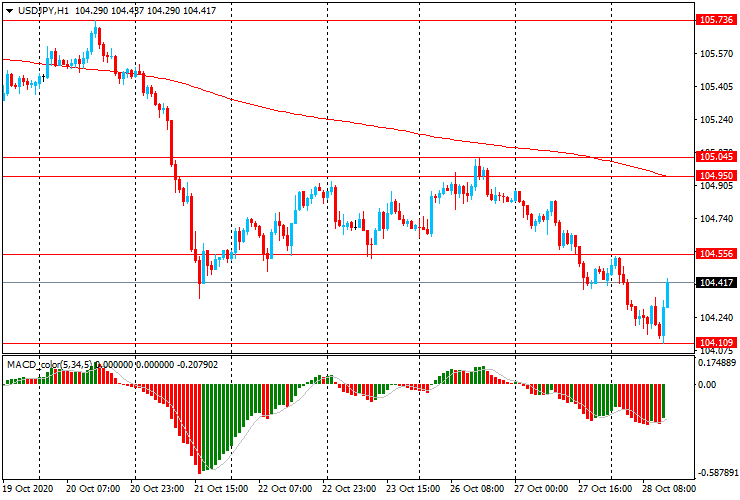
Task: Click the 20 Oct 23:00 time label
Action: pos(157,489)
